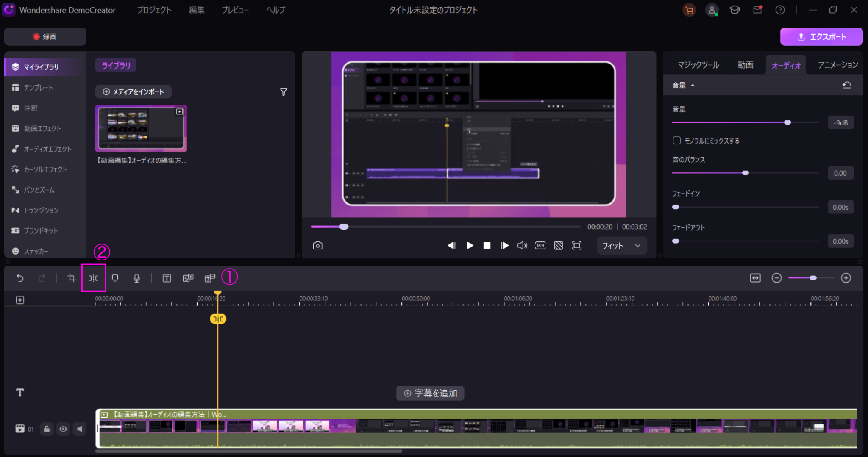Zoom in timeline with plus icon
Screen dimensions: 868x457
coord(846,278)
